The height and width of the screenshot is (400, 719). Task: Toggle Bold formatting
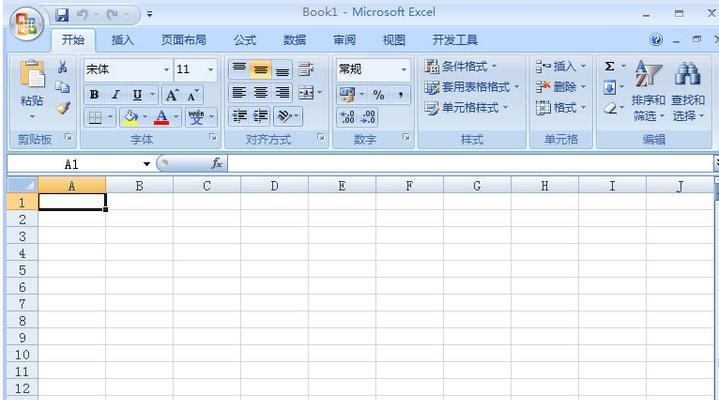(94, 94)
